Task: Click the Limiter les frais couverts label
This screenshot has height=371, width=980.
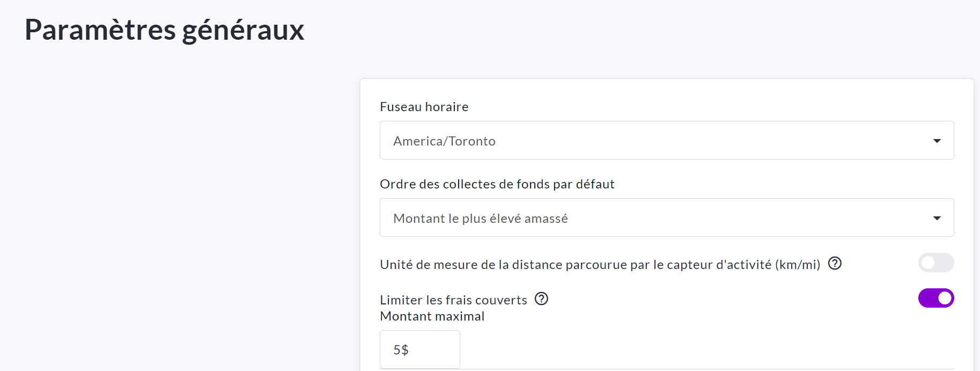Action: (453, 300)
